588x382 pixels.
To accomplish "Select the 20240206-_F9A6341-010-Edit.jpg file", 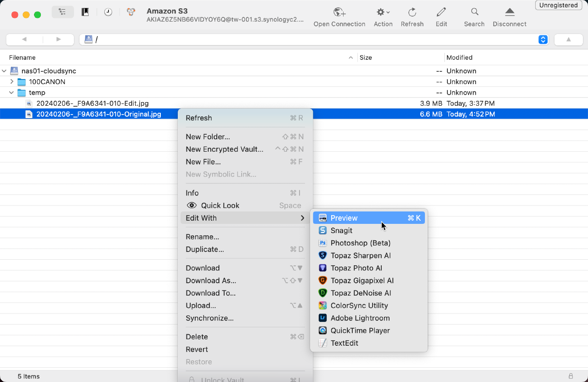I will [92, 103].
